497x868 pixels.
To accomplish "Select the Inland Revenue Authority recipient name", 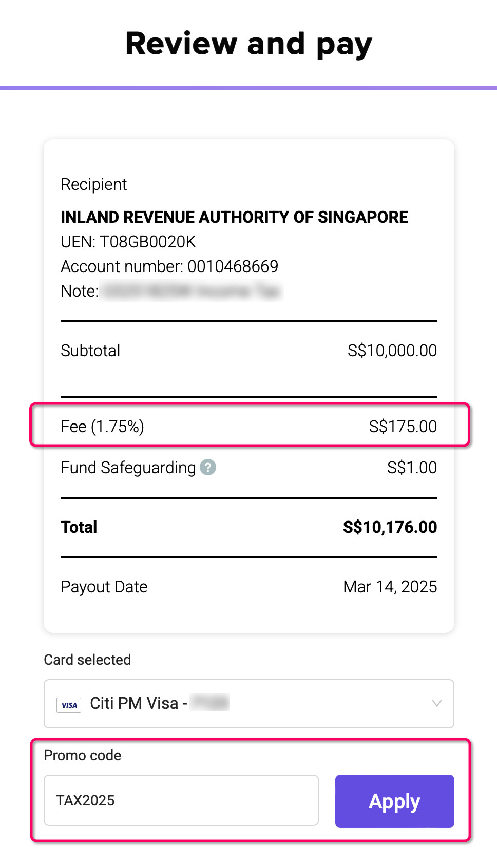I will 234,217.
